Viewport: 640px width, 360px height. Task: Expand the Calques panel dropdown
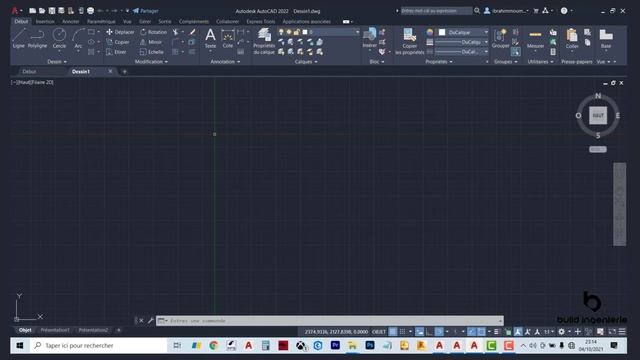(x=306, y=62)
